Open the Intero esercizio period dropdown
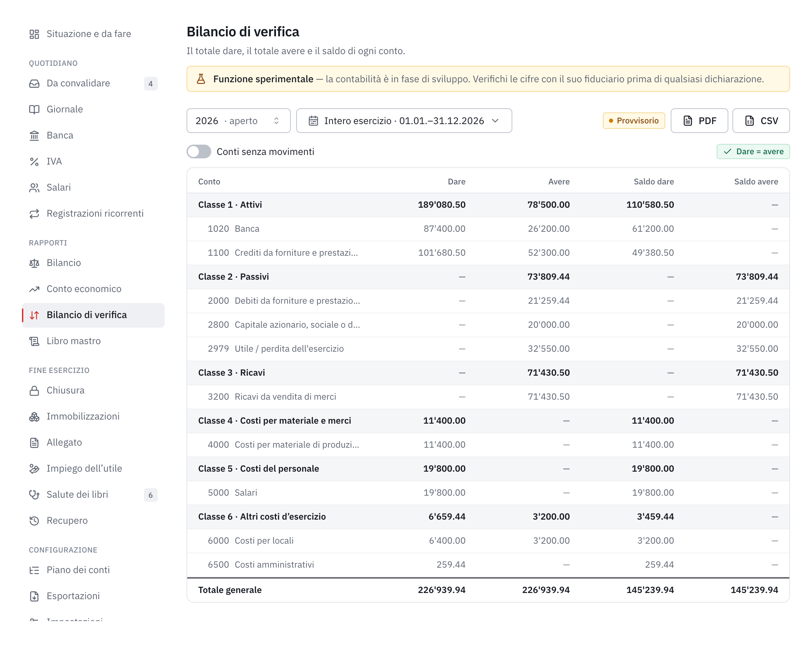812x654 pixels. [404, 121]
